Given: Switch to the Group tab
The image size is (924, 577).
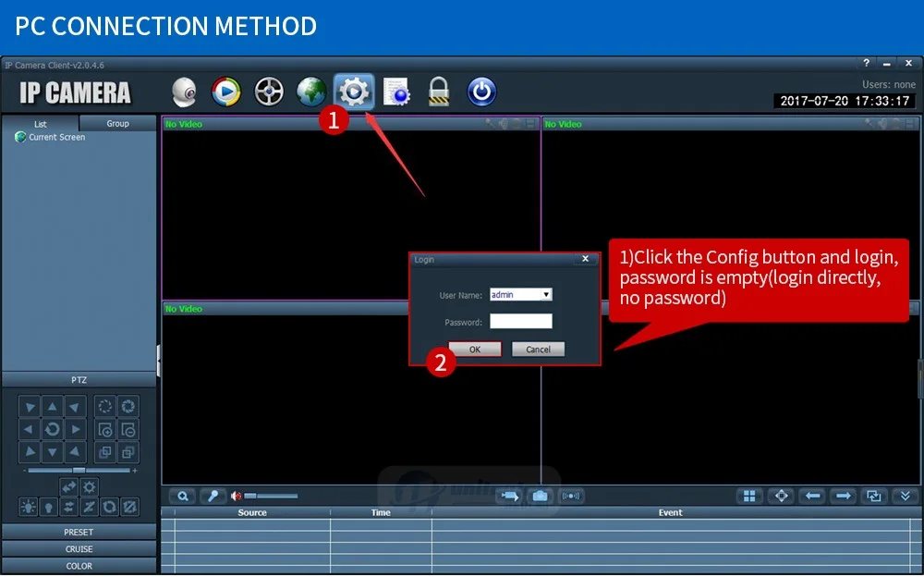Looking at the screenshot, I should pyautogui.click(x=118, y=123).
